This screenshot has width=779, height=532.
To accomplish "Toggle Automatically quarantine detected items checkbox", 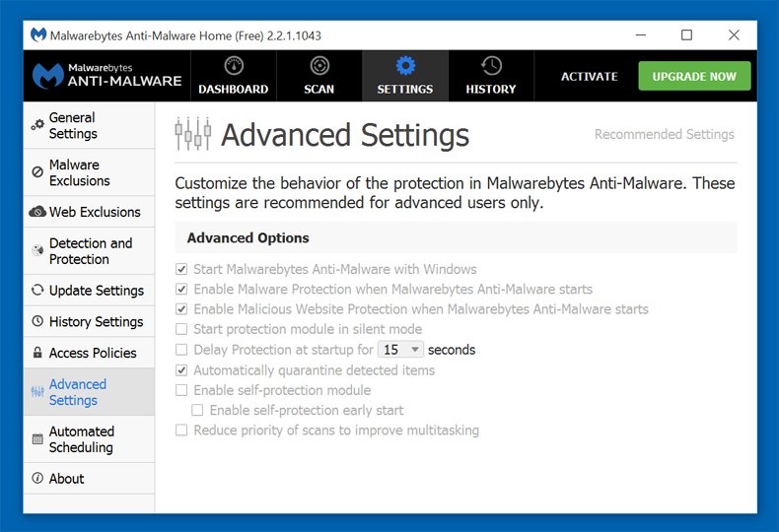I will 181,370.
